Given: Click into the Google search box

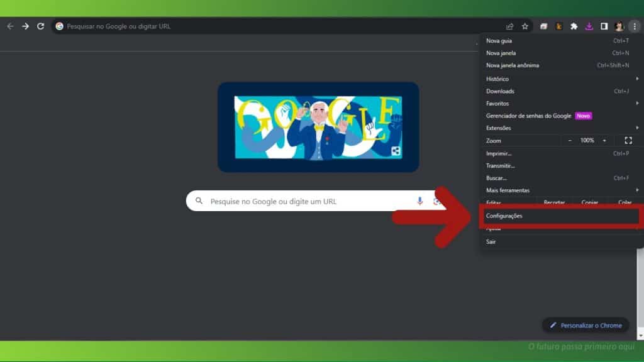Looking at the screenshot, I should tap(316, 201).
